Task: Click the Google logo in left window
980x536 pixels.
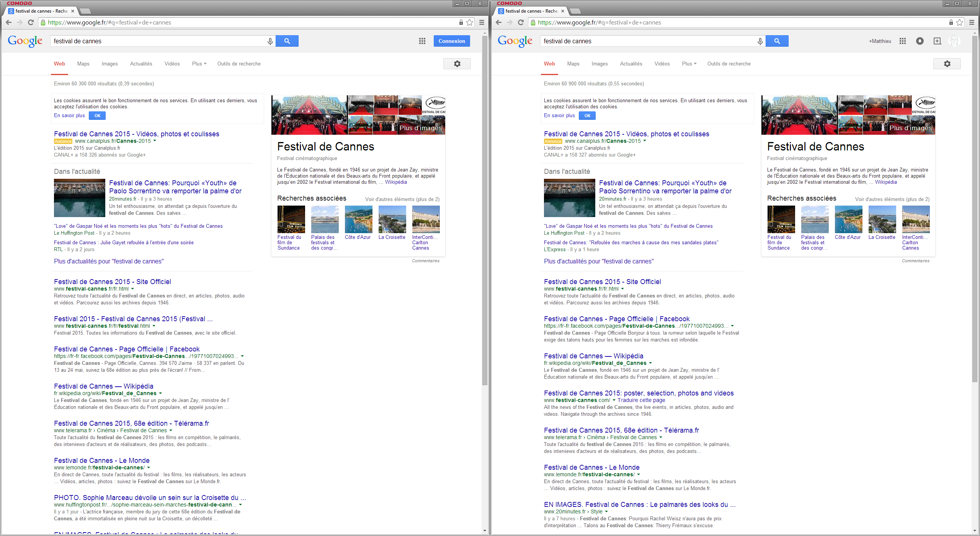Action: pos(25,41)
